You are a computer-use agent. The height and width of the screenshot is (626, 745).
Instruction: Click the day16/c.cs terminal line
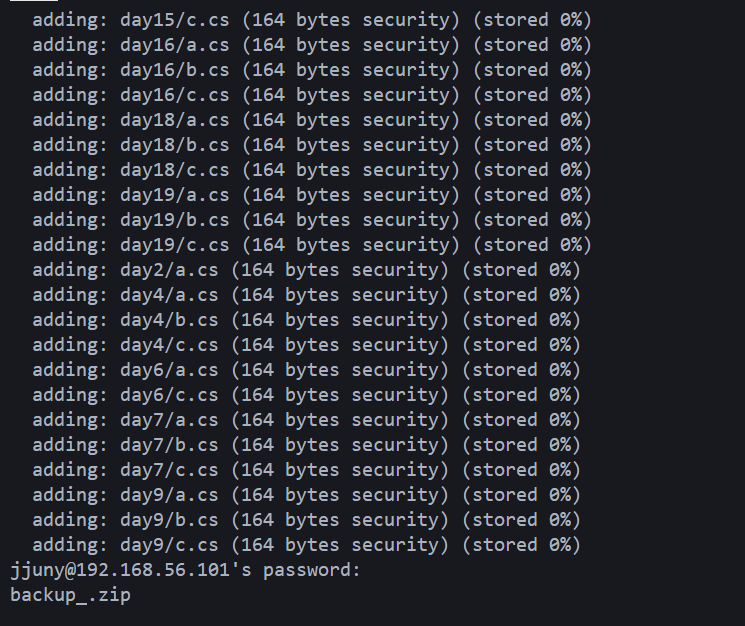(x=312, y=95)
